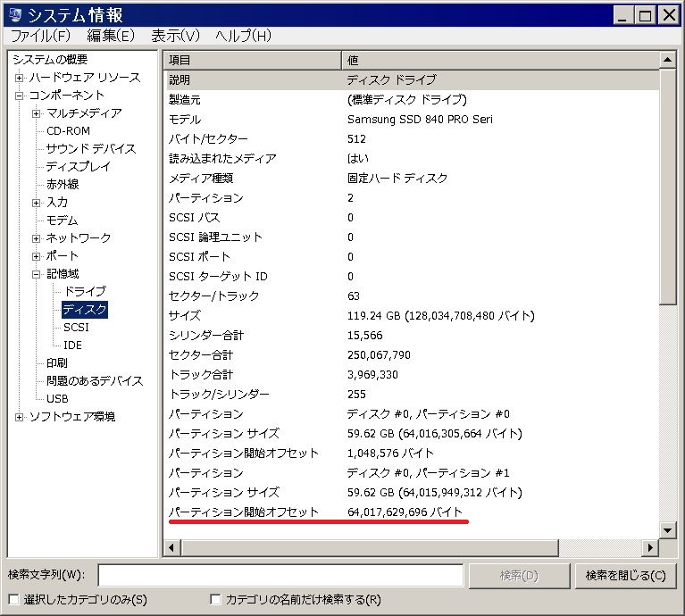This screenshot has height=616, width=685.
Task: Click the 検索文字列 input field
Action: 280,576
